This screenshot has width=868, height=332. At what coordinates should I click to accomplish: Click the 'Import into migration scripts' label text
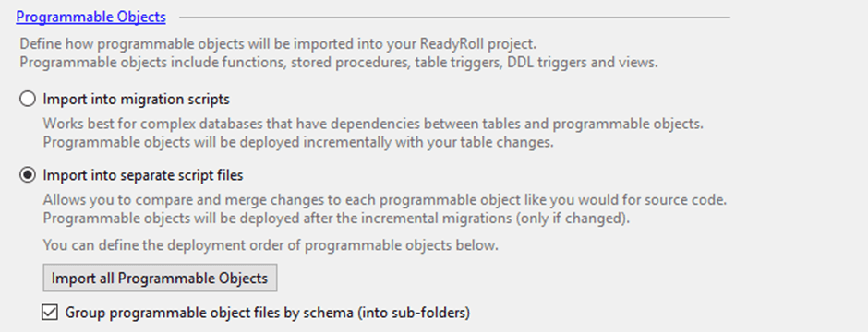click(x=136, y=100)
